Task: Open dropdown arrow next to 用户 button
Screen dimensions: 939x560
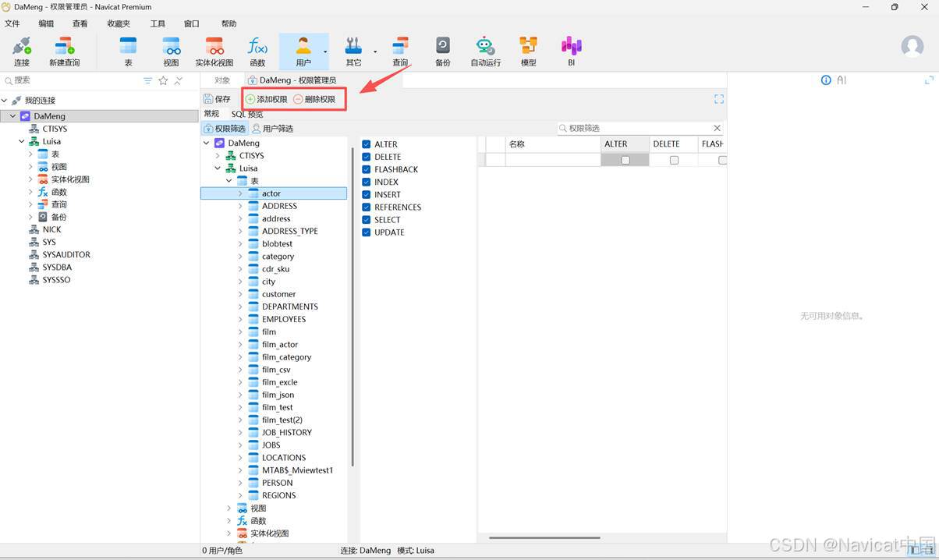Action: click(x=325, y=52)
